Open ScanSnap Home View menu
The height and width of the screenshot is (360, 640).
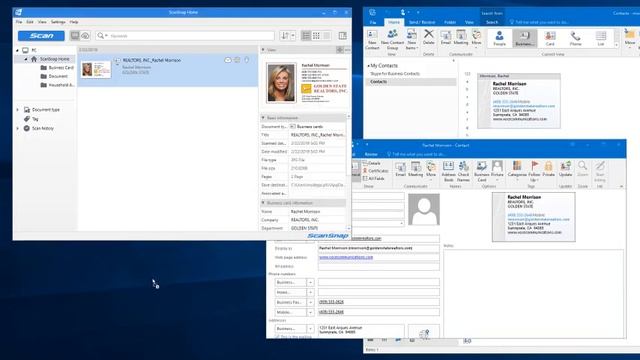[x=42, y=22]
